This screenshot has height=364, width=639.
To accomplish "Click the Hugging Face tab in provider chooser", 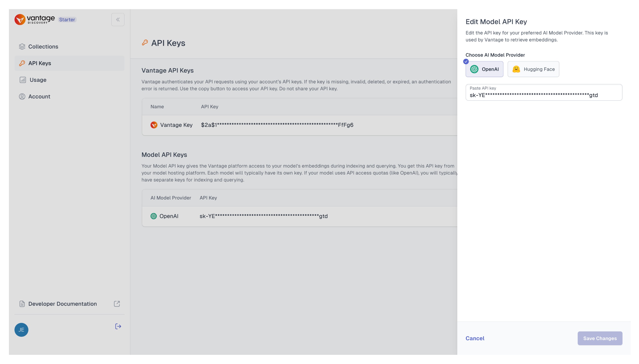I will [533, 69].
